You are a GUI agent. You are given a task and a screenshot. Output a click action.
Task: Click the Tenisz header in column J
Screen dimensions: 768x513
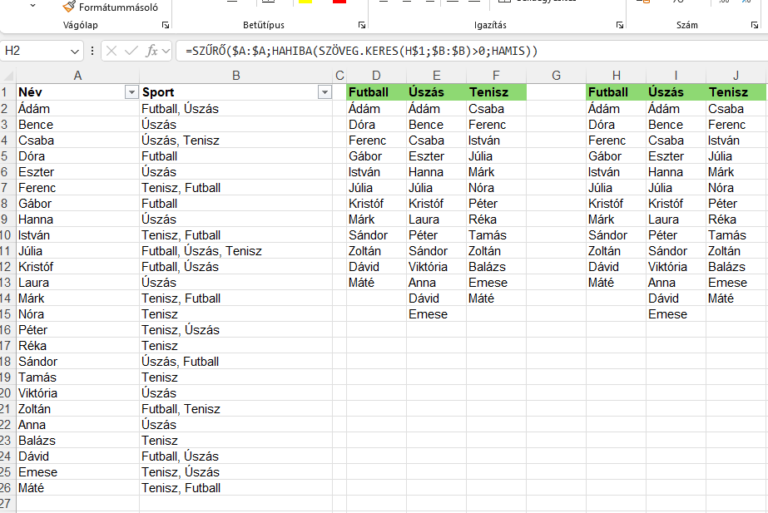[x=736, y=92]
